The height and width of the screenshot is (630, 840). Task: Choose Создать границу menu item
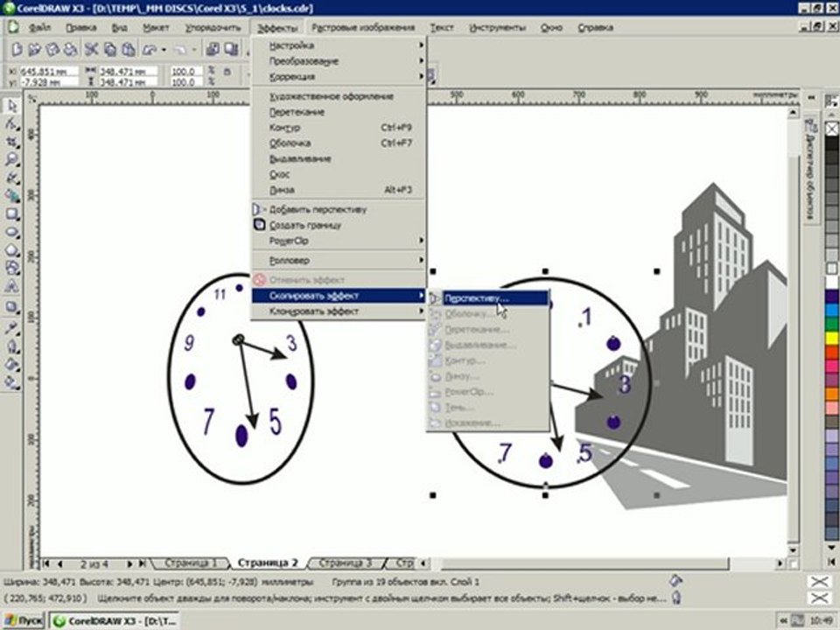coord(338,225)
